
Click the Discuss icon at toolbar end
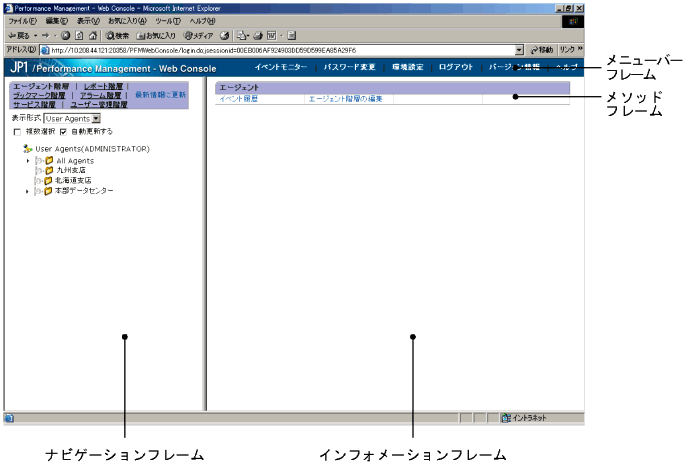click(292, 36)
